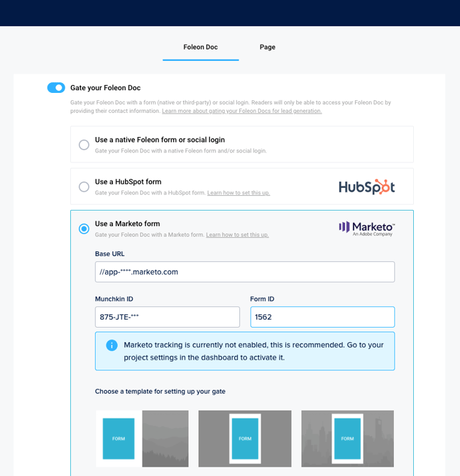The width and height of the screenshot is (460, 476).
Task: Focus the Munchkin ID field
Action: point(167,317)
